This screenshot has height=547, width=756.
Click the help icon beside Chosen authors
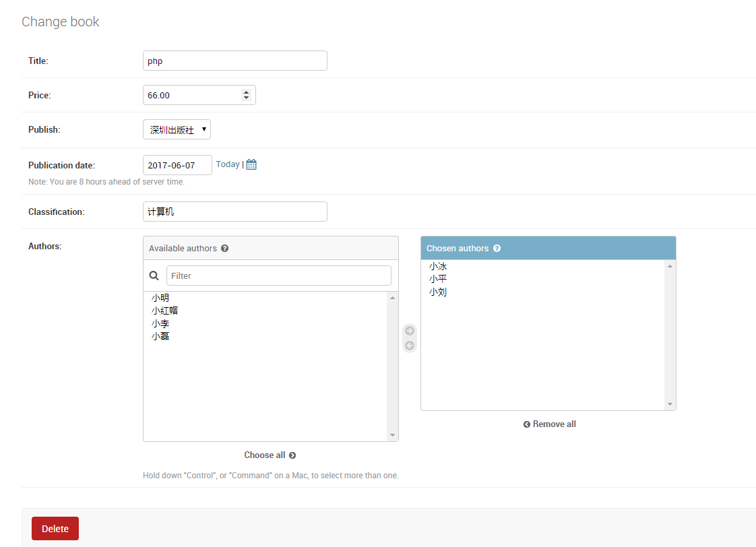coord(497,248)
